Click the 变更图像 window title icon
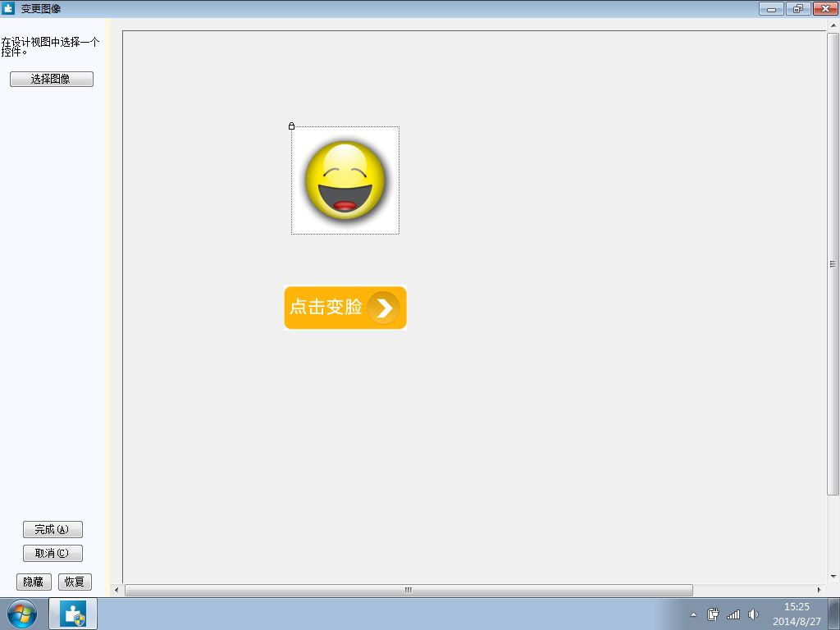This screenshot has width=840, height=630. (x=8, y=8)
